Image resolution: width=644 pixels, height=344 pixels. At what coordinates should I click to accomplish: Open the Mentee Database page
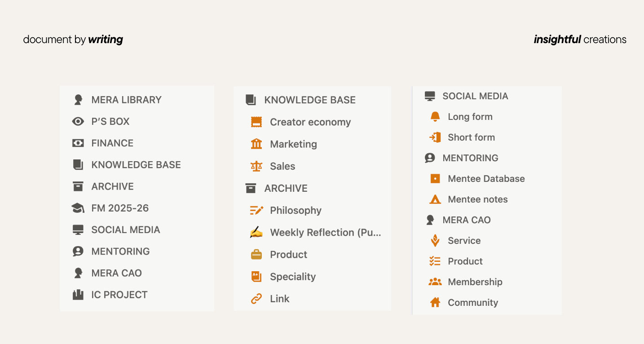(x=486, y=179)
